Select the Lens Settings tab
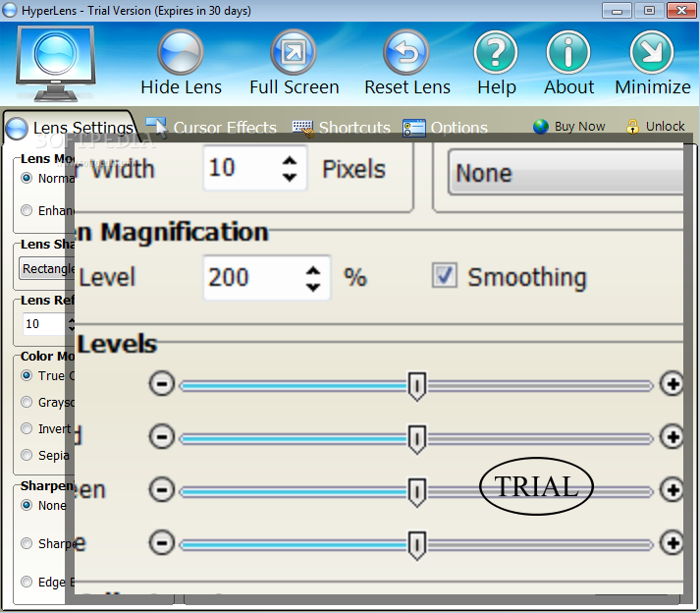 coord(71,128)
